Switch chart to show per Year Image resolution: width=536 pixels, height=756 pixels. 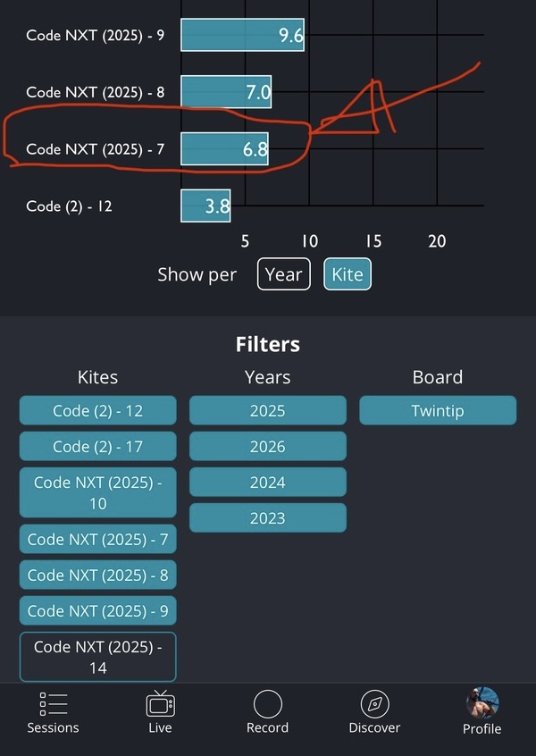[x=283, y=274]
